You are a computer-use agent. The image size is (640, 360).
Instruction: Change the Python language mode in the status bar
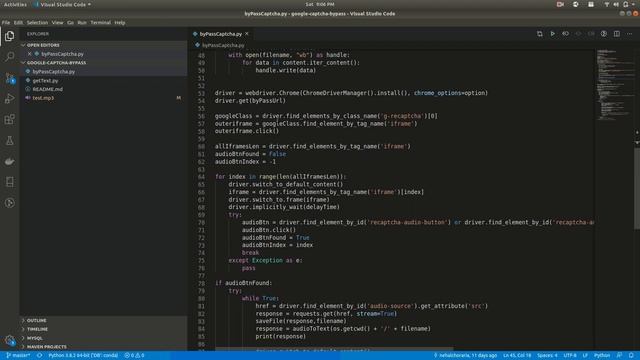pos(602,356)
